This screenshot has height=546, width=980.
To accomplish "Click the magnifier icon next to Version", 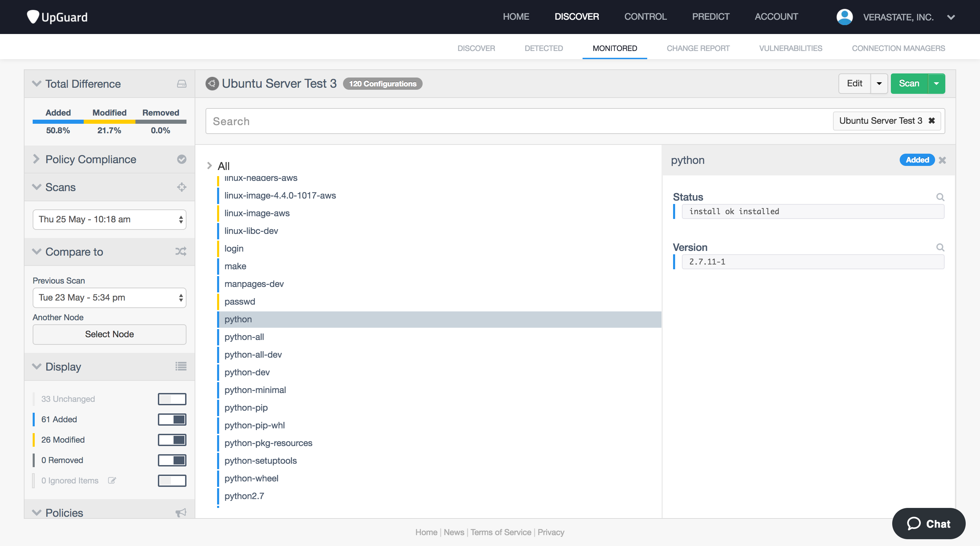I will pyautogui.click(x=940, y=248).
